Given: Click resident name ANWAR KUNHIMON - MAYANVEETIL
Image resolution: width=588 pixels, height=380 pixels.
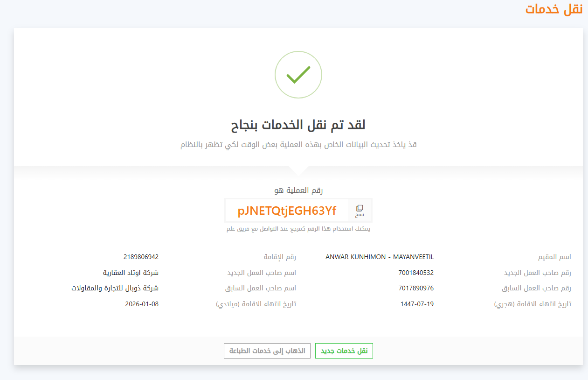Looking at the screenshot, I should 380,257.
